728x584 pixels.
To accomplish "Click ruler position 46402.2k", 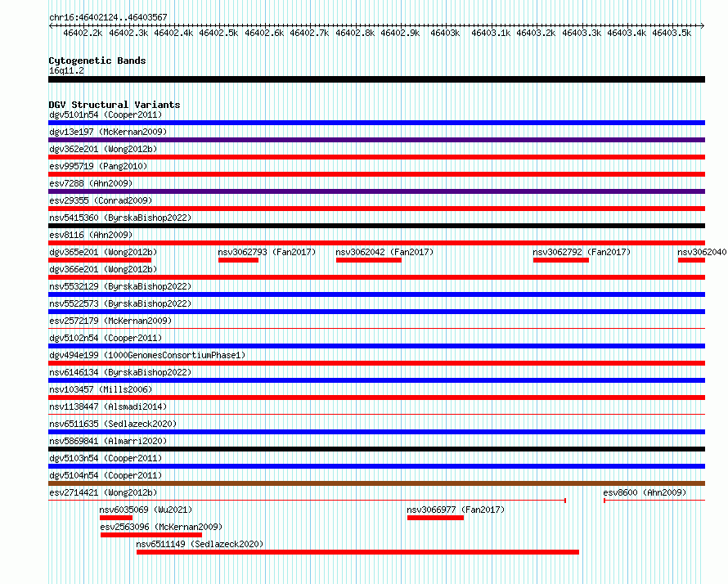I will (x=83, y=33).
